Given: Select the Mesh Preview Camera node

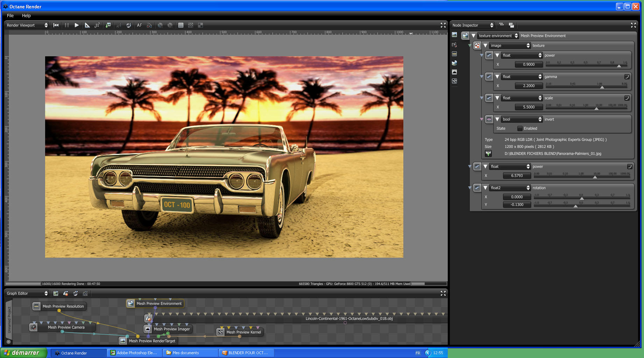Looking at the screenshot, I should tap(62, 327).
